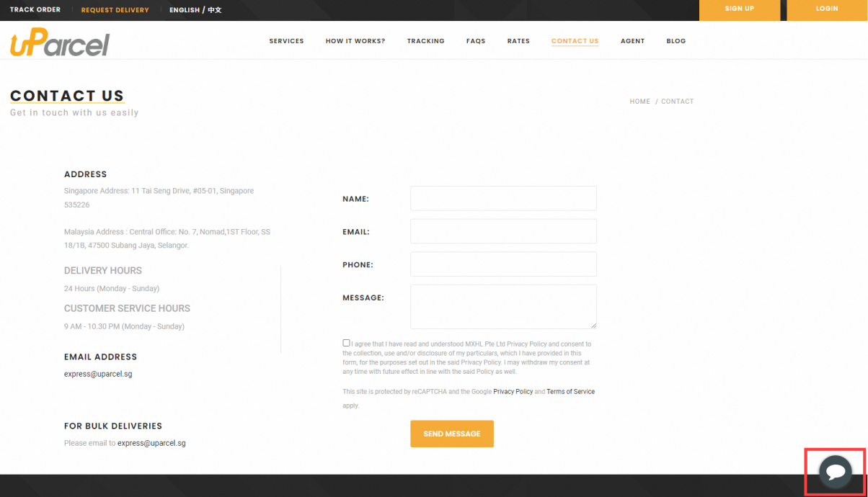Open the Agent page
Viewport: 868px width, 497px height.
632,41
